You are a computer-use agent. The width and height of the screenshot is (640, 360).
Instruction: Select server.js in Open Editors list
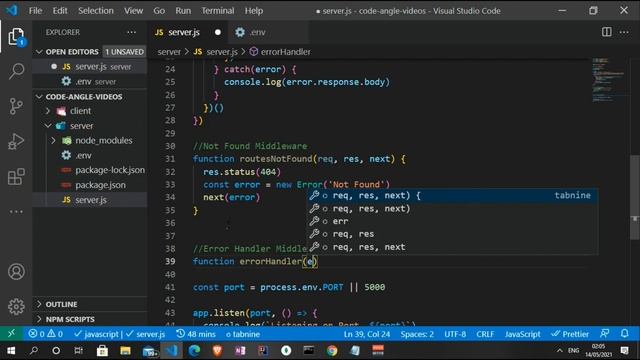click(x=90, y=67)
